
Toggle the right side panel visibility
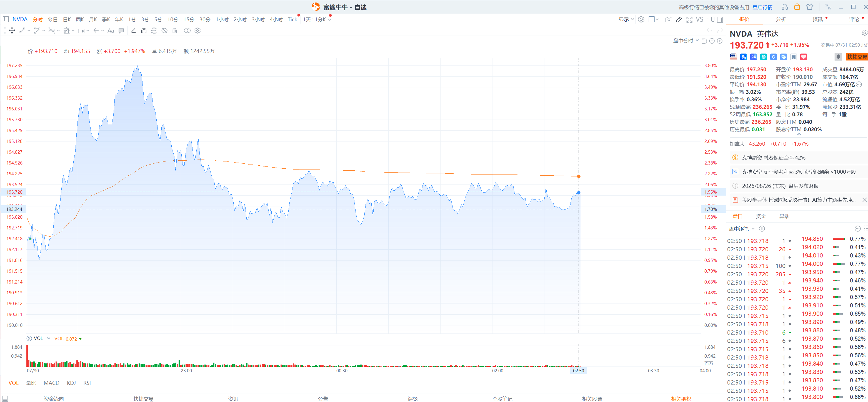tap(720, 19)
